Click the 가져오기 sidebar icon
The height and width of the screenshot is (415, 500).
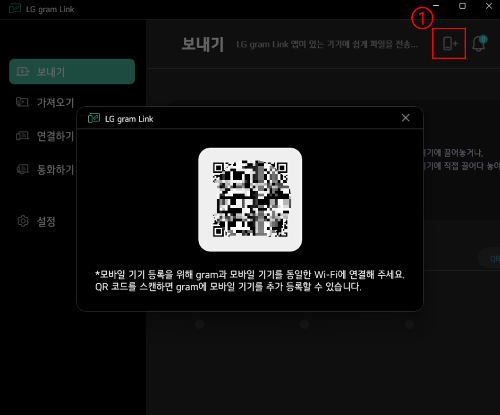click(22, 102)
